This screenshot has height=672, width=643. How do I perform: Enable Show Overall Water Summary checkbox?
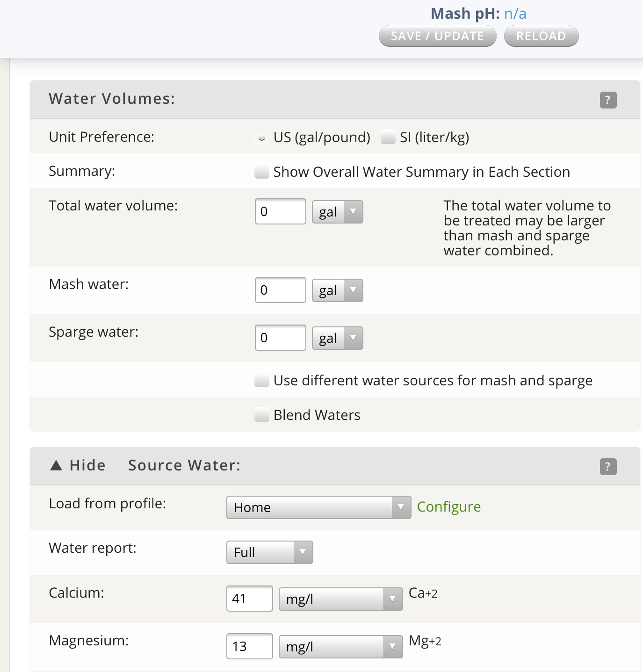tap(262, 172)
